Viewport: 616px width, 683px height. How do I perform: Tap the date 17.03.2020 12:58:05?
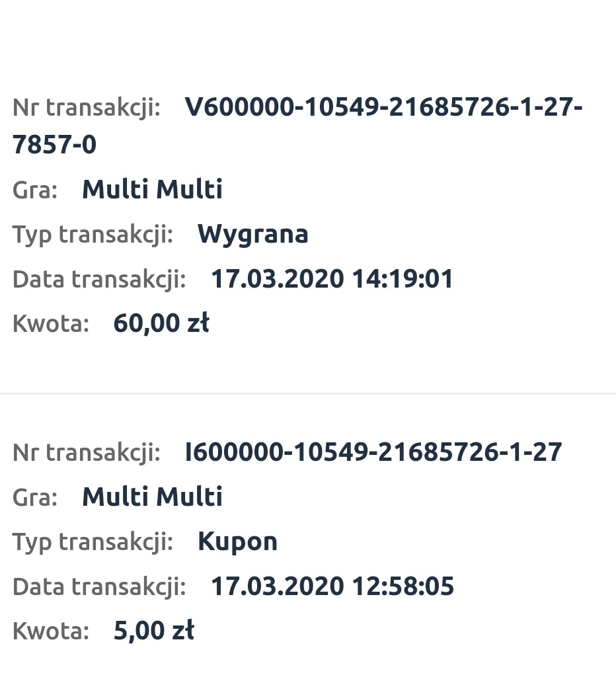pyautogui.click(x=332, y=586)
